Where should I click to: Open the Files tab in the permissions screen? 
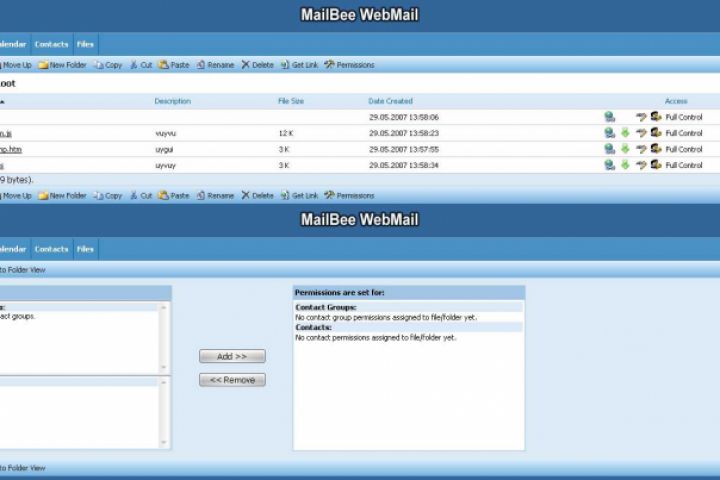tap(85, 249)
